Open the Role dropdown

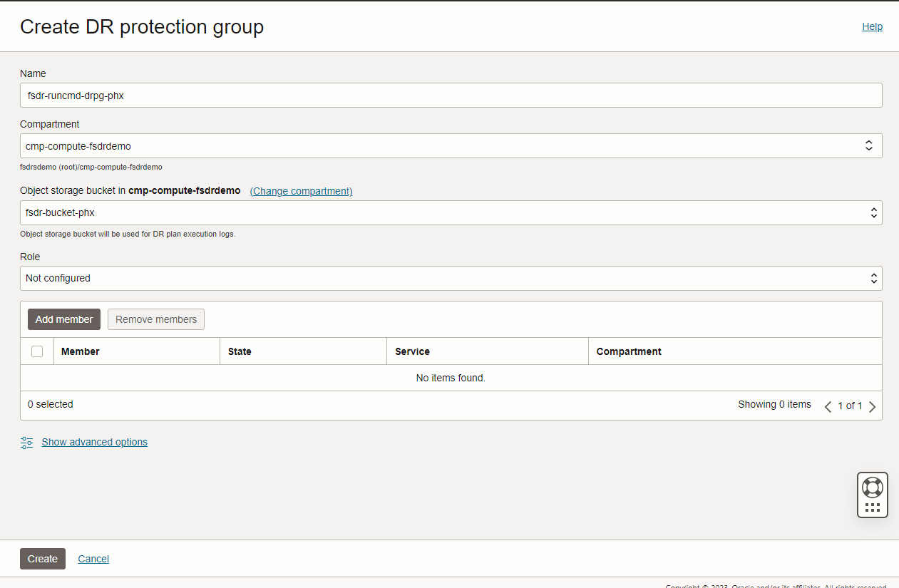451,279
